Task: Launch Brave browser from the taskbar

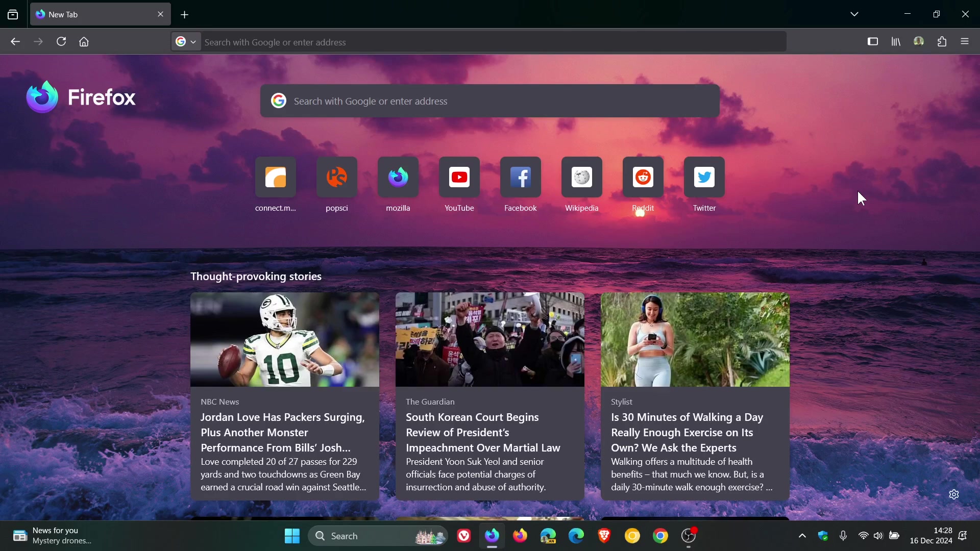Action: click(604, 536)
